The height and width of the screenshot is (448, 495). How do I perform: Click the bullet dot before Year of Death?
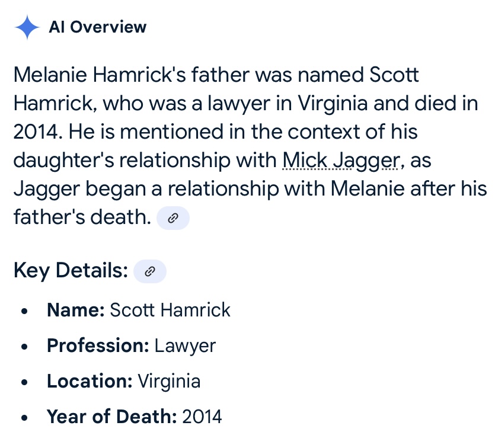24,417
